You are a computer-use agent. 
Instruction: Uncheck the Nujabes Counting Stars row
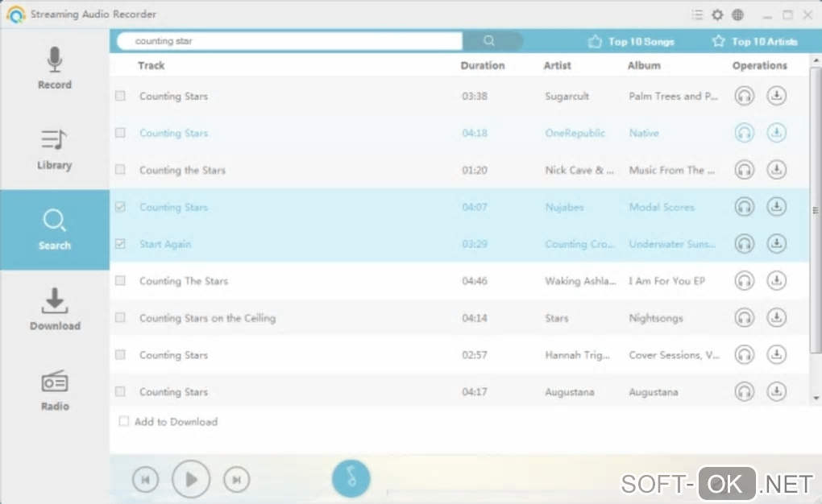(120, 207)
